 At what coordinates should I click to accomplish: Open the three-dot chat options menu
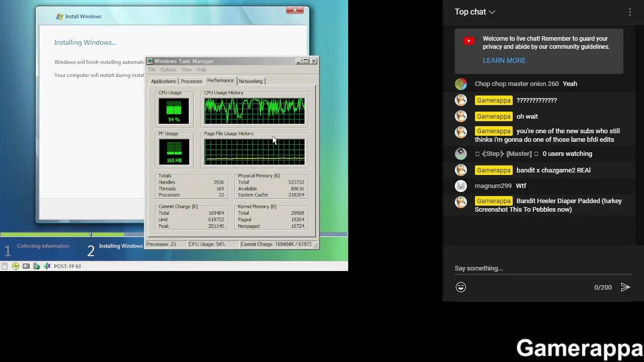pyautogui.click(x=630, y=12)
